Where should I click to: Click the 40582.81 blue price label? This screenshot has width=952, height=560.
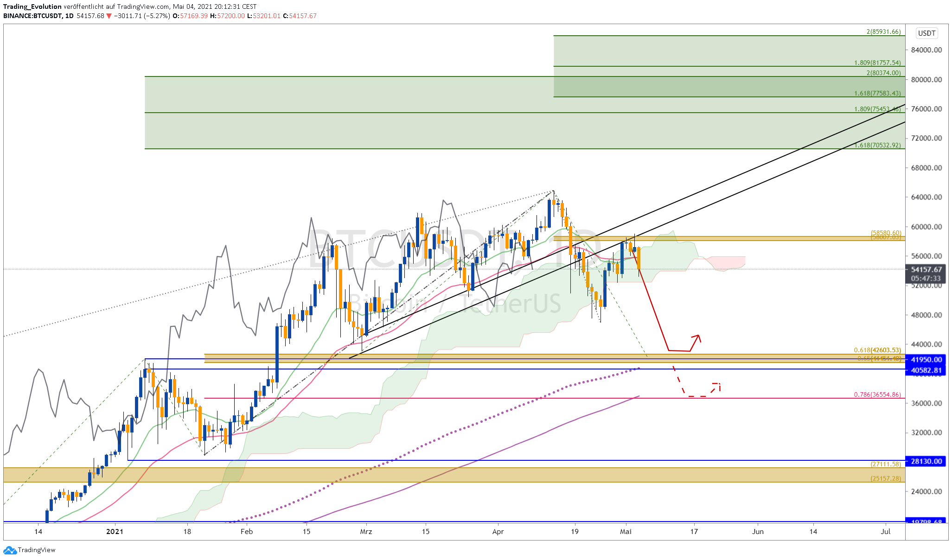point(926,370)
